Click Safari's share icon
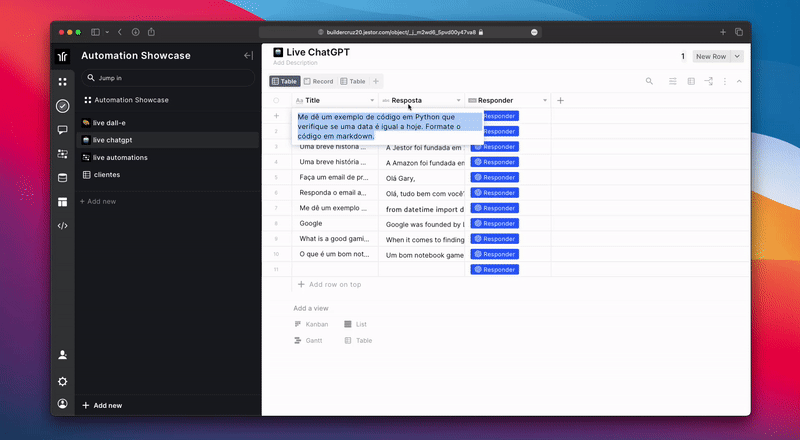The width and height of the screenshot is (800, 440). [x=152, y=32]
